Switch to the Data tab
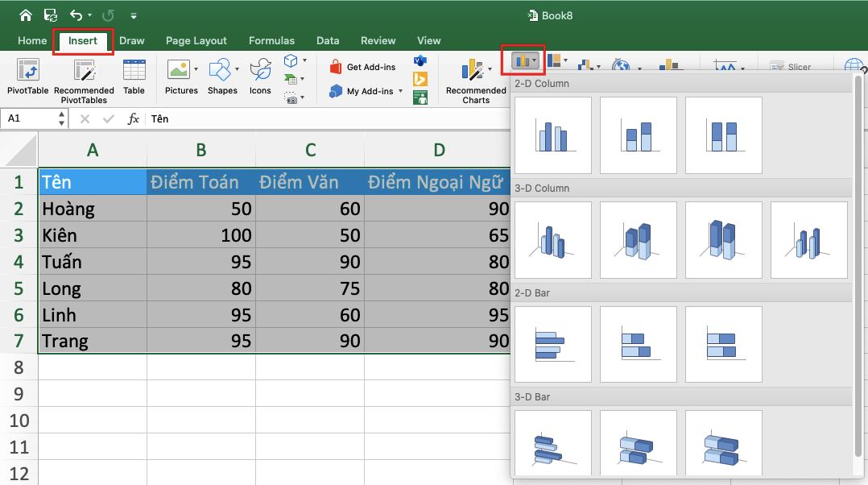The width and height of the screenshot is (868, 485). [x=328, y=40]
